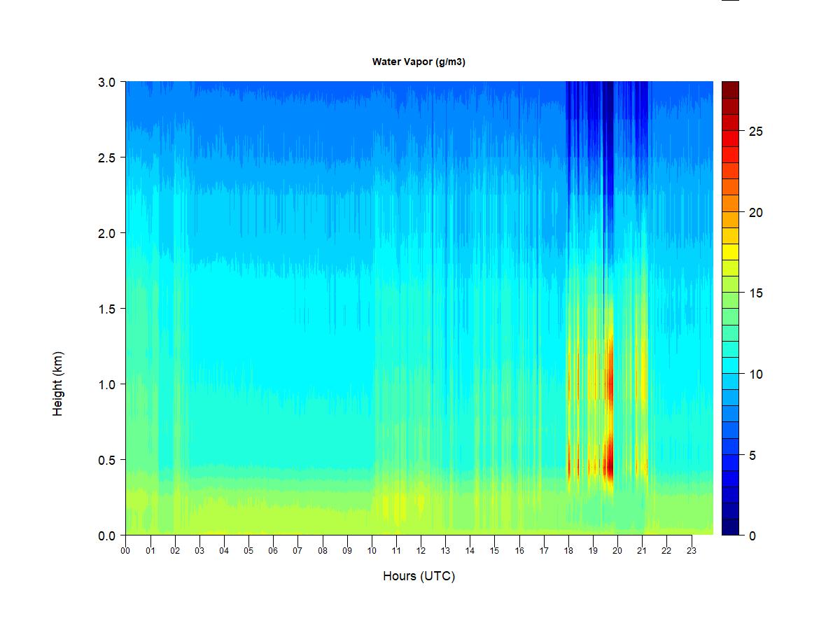Select the hour tick label "15"
The height and width of the screenshot is (630, 840).
[494, 550]
